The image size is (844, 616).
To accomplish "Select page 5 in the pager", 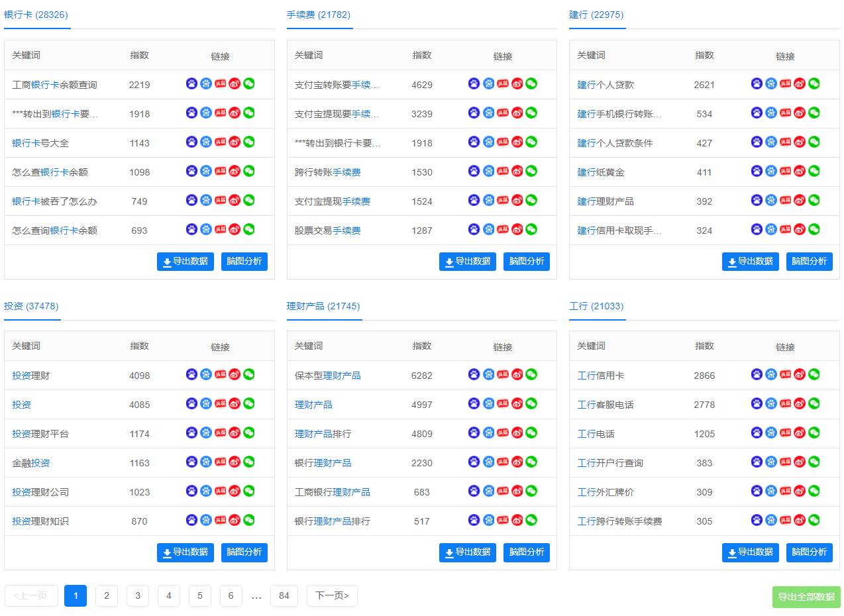I will (200, 595).
